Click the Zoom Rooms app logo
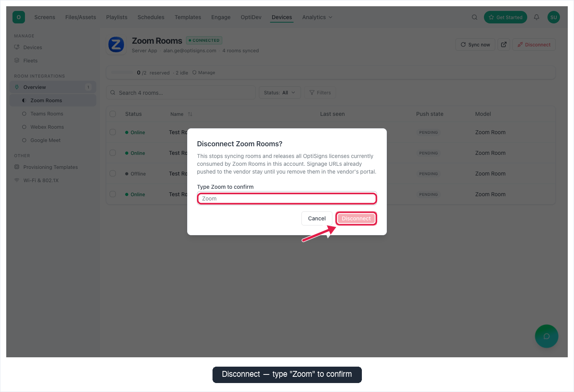 pos(116,45)
